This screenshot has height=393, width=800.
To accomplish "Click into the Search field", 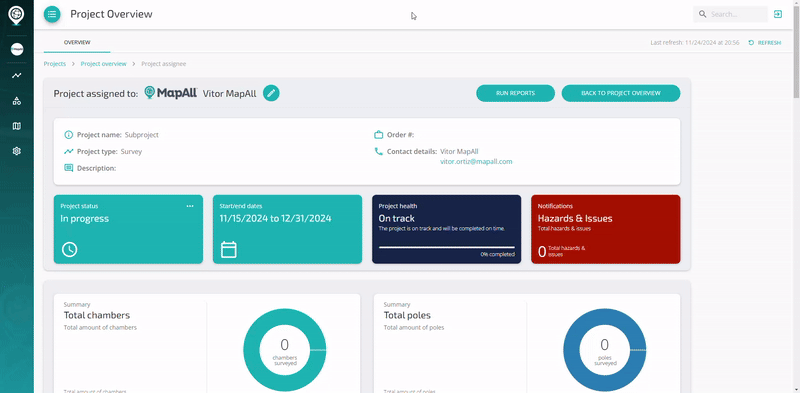I will click(731, 14).
